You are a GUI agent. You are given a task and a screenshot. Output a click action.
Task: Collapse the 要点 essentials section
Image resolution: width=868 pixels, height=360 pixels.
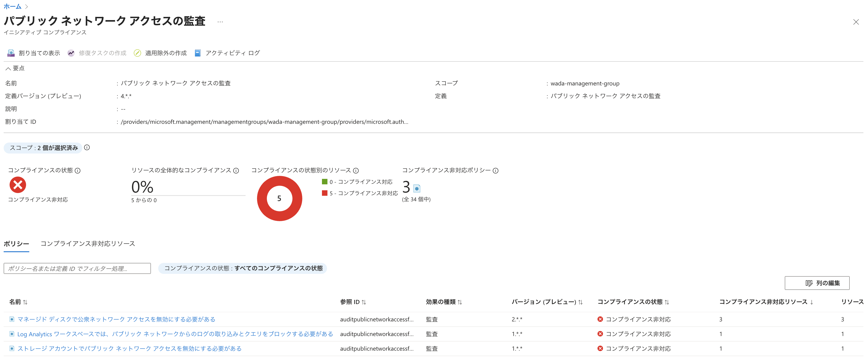click(15, 68)
